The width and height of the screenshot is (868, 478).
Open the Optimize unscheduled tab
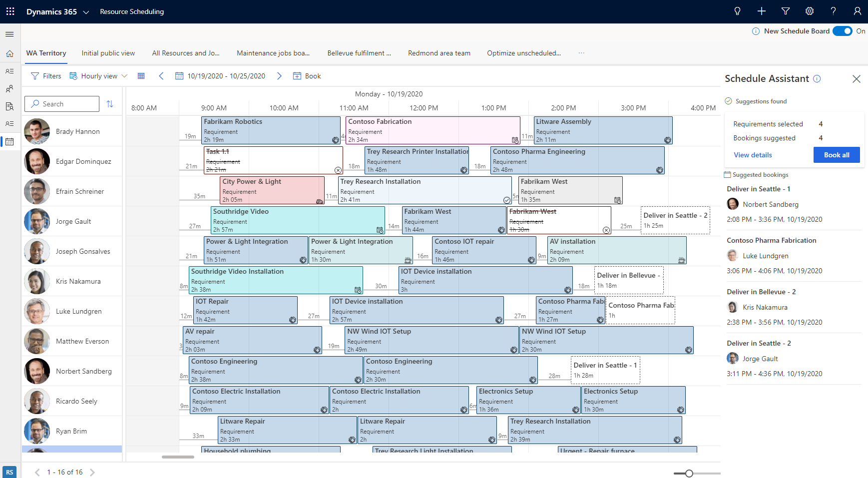click(524, 53)
